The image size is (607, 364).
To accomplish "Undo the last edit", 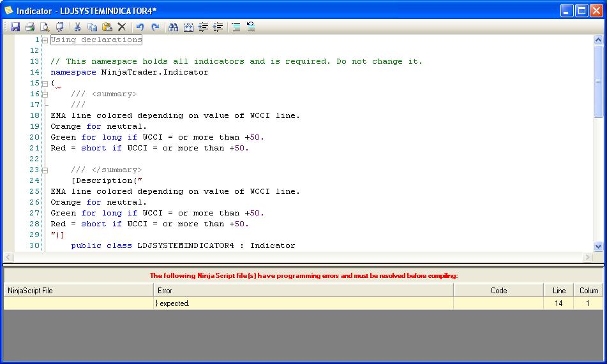I will [x=140, y=27].
